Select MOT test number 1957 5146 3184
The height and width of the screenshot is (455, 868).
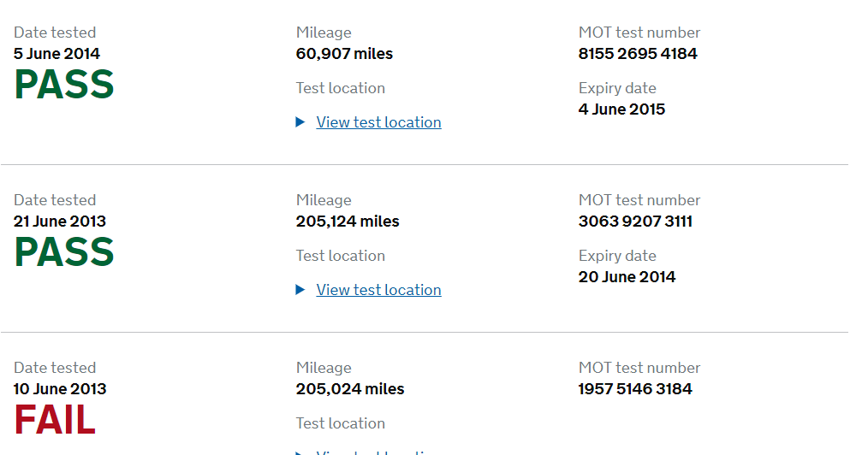[635, 389]
